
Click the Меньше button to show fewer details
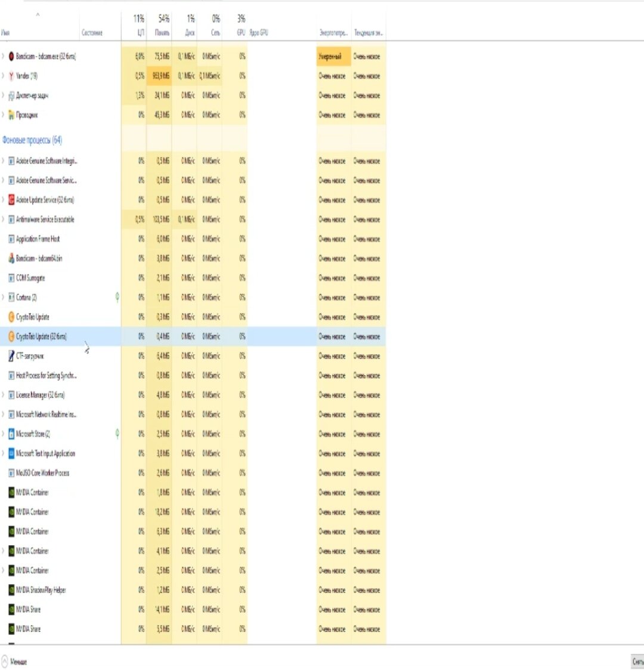[14, 662]
